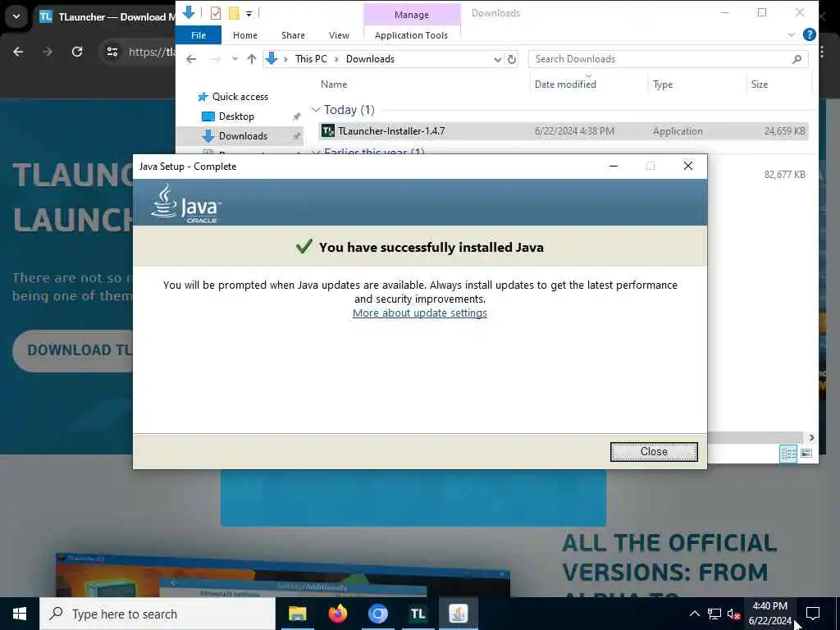Image resolution: width=840 pixels, height=630 pixels.
Task: Click the browser forward button
Action: pos(47,52)
